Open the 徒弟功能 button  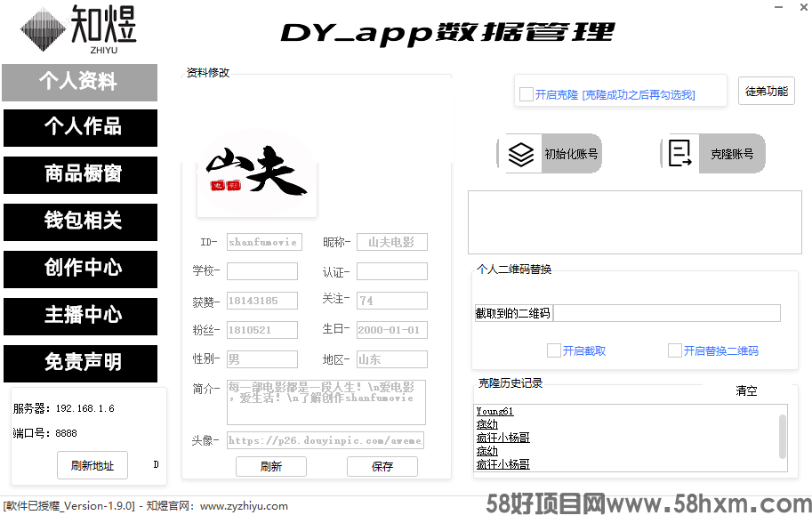click(x=767, y=92)
